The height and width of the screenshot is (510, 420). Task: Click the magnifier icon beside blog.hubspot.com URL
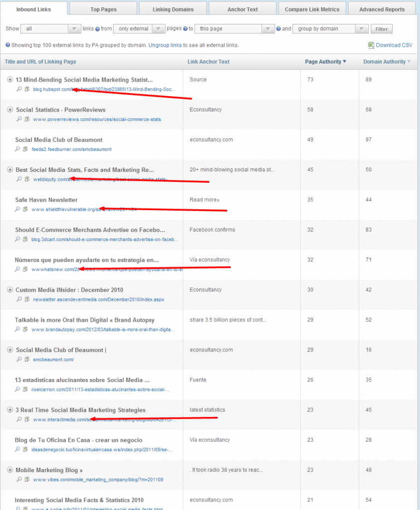(x=19, y=89)
